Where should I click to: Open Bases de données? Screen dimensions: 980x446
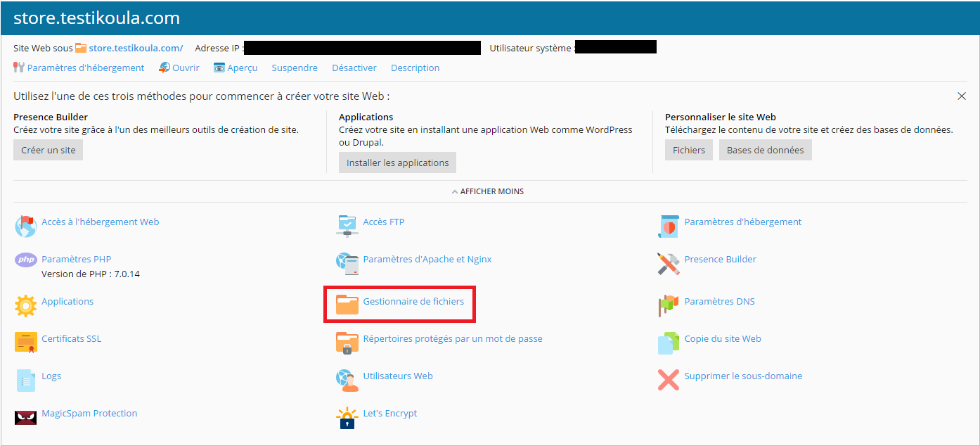point(765,149)
